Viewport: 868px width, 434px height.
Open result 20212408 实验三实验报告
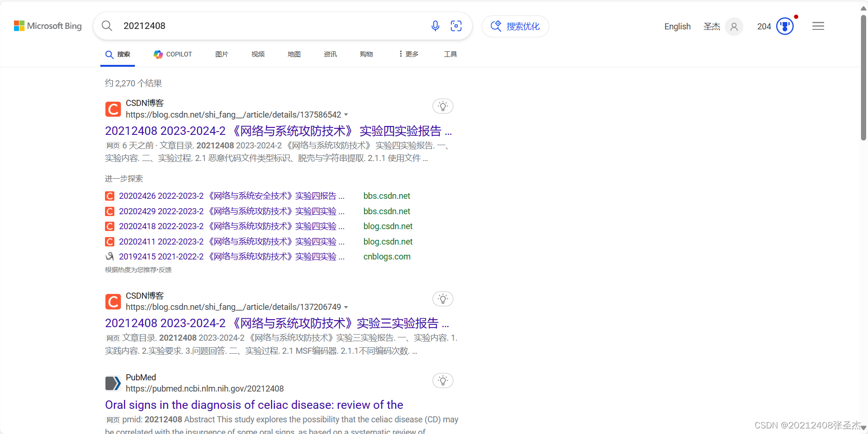277,323
